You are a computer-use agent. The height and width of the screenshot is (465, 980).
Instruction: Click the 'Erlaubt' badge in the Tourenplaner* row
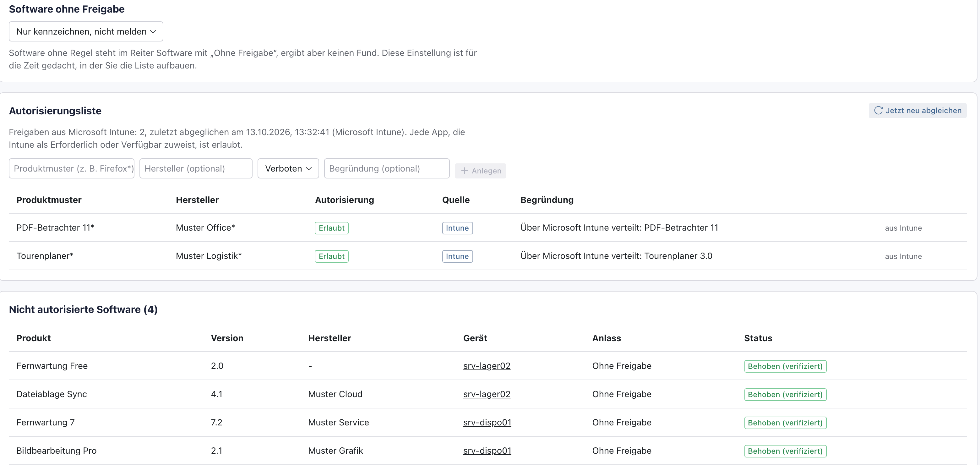click(x=331, y=256)
